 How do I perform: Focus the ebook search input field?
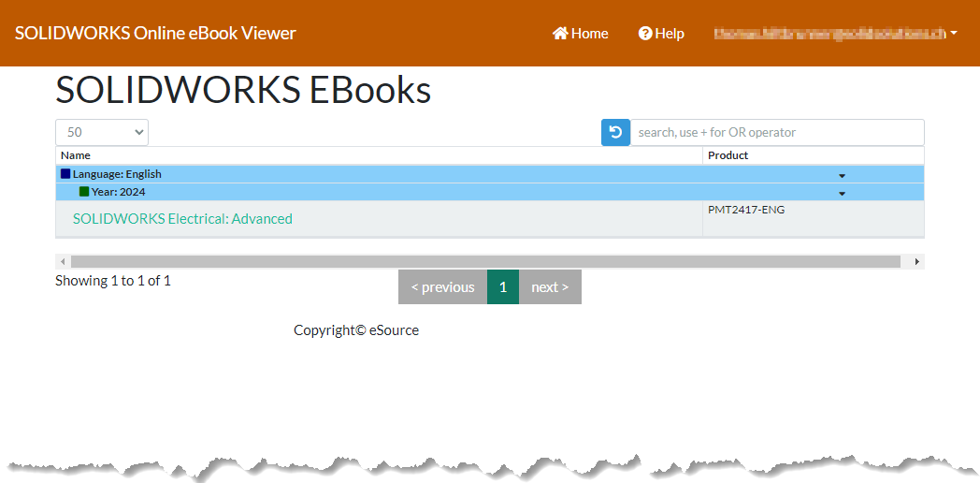click(776, 133)
